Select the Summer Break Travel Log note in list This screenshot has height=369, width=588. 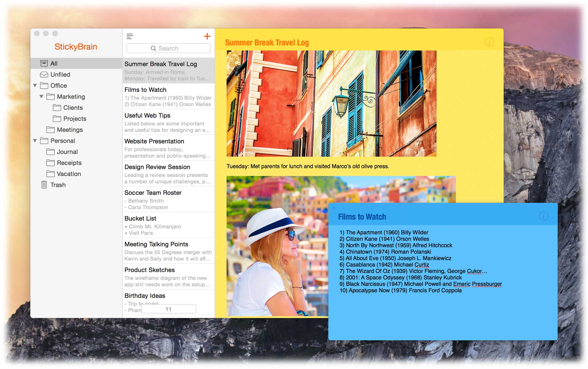click(169, 70)
